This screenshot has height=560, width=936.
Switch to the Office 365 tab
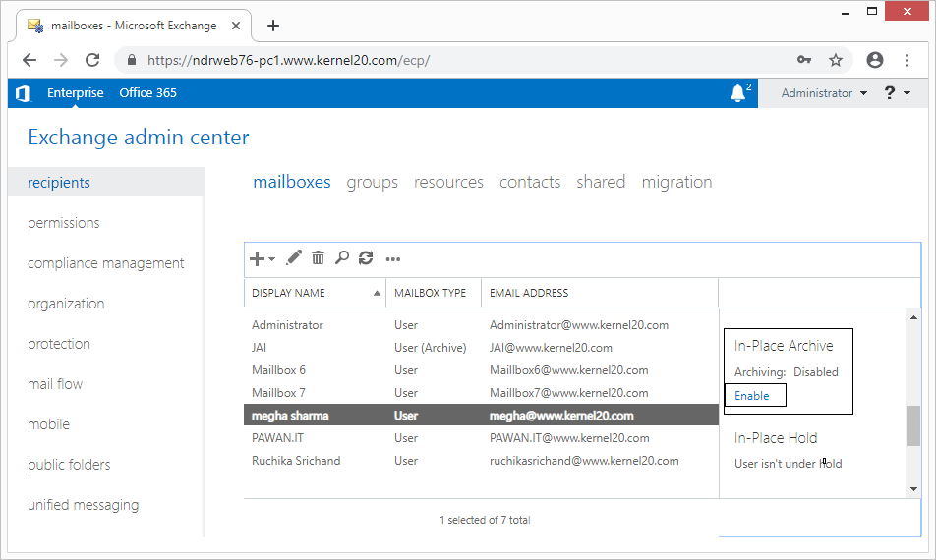(148, 93)
